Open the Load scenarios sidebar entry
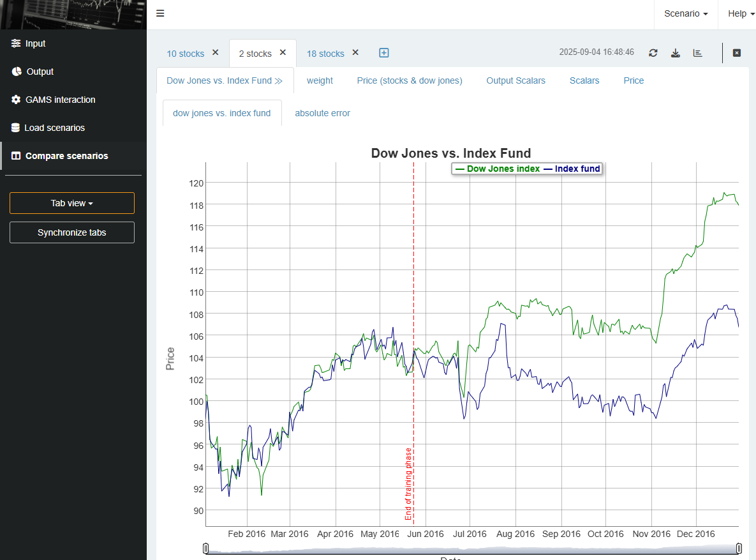This screenshot has height=560, width=756. [x=54, y=128]
